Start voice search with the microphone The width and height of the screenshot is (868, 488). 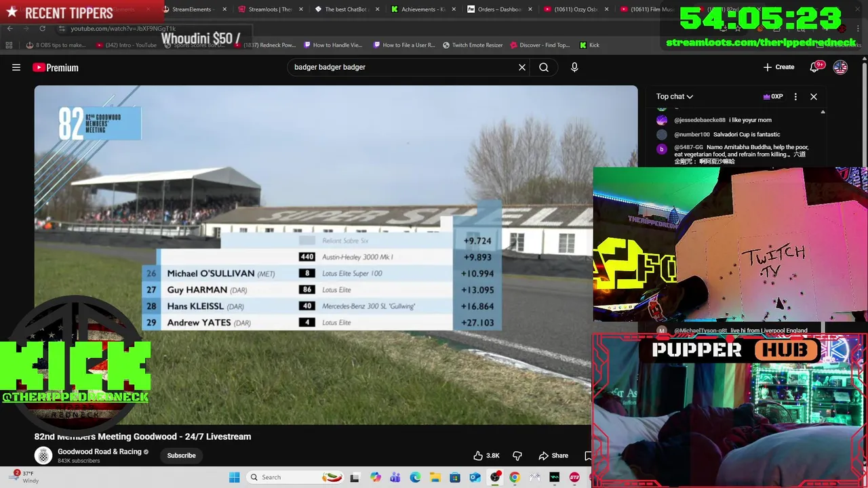click(574, 67)
